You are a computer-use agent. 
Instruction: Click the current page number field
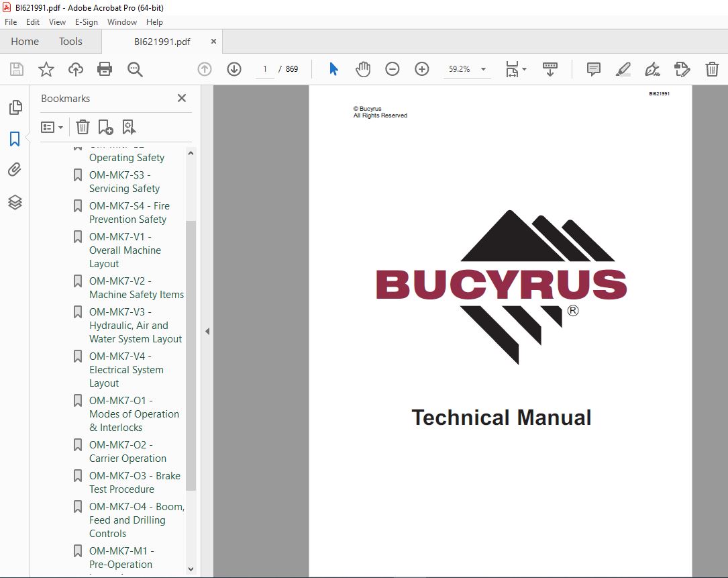264,69
